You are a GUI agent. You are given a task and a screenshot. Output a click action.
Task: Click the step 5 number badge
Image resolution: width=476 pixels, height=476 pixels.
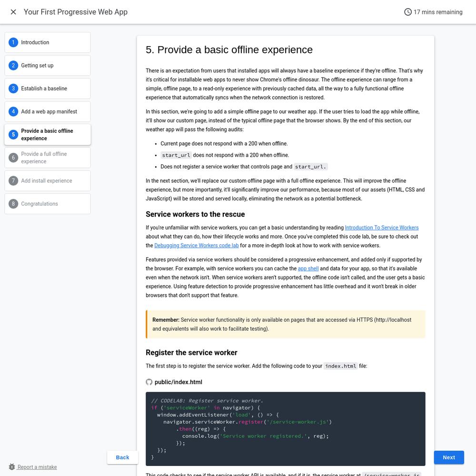(x=13, y=135)
